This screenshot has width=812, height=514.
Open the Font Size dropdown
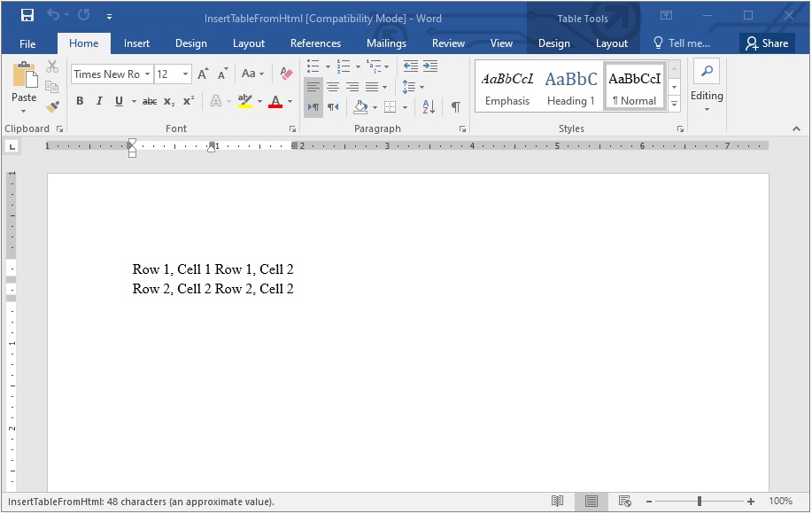coord(183,74)
